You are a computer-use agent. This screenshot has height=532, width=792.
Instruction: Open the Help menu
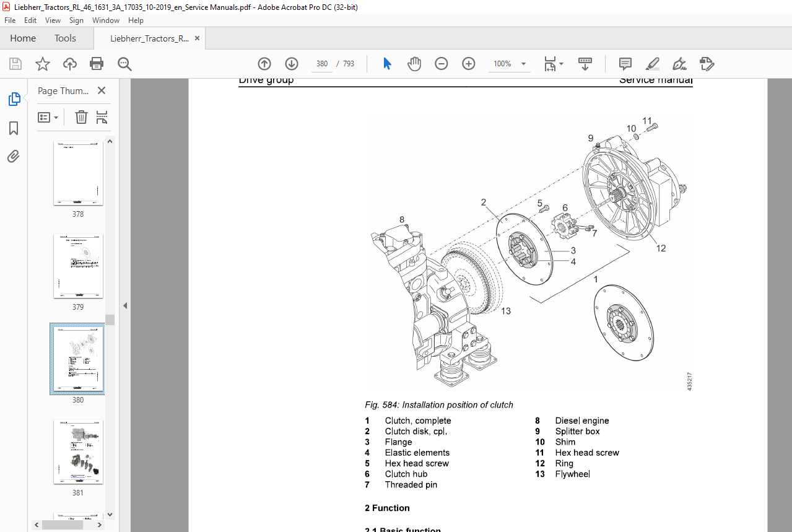pos(136,20)
